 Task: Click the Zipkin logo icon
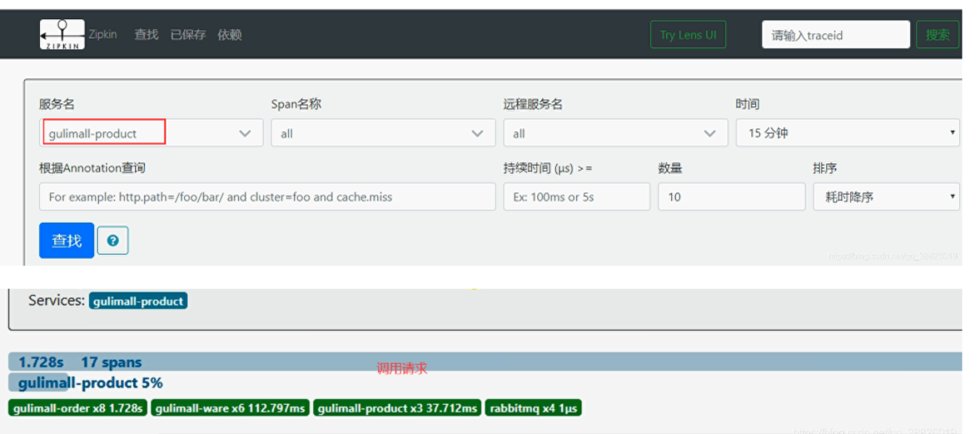(x=62, y=34)
